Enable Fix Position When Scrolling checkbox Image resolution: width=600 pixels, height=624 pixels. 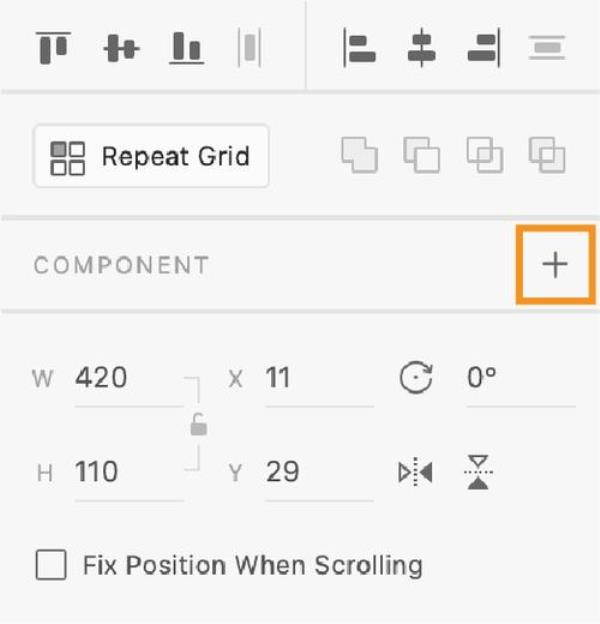[51, 565]
